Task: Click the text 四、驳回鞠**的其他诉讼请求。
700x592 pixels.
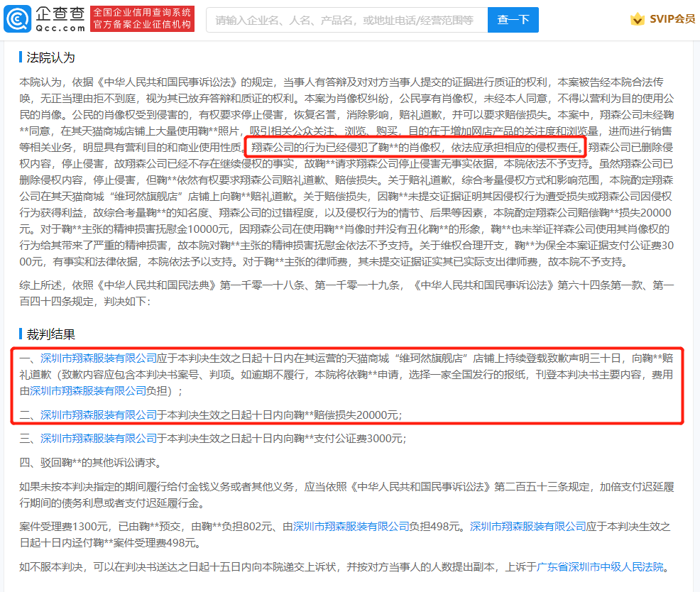Action: click(90, 463)
